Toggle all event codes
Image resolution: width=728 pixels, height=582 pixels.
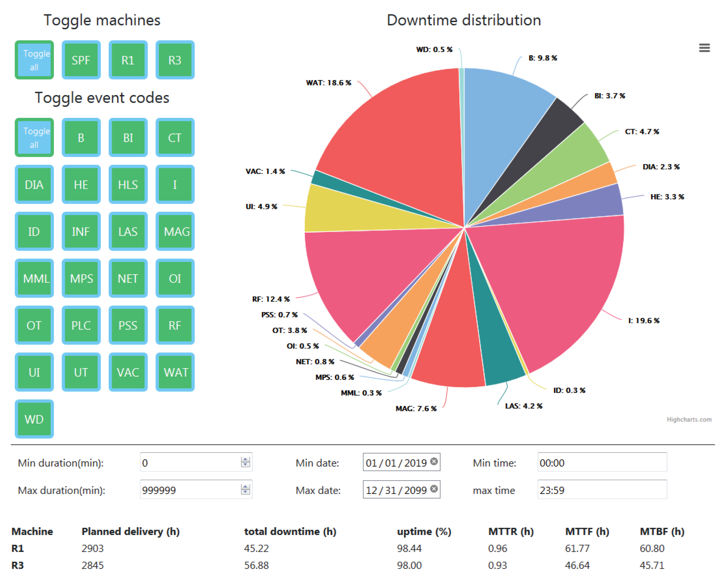click(34, 138)
